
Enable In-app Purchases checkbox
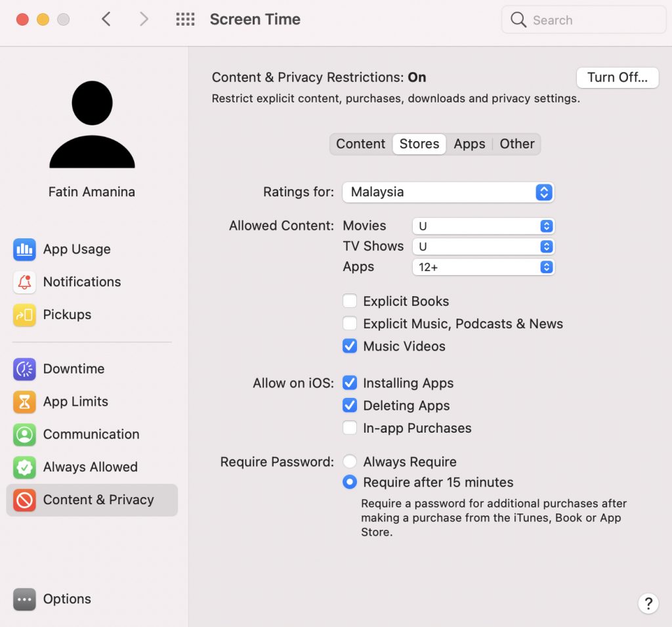point(350,428)
